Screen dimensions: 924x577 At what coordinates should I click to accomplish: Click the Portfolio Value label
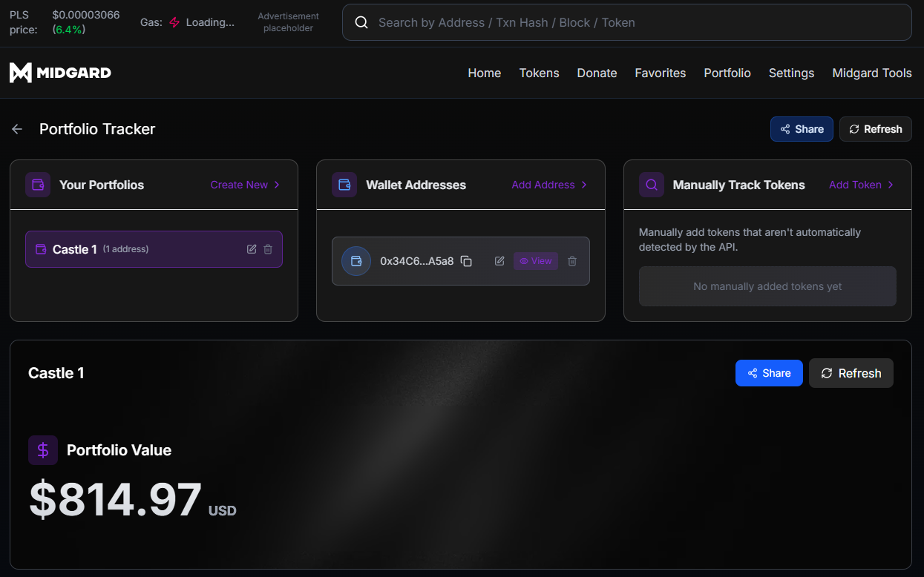click(119, 450)
